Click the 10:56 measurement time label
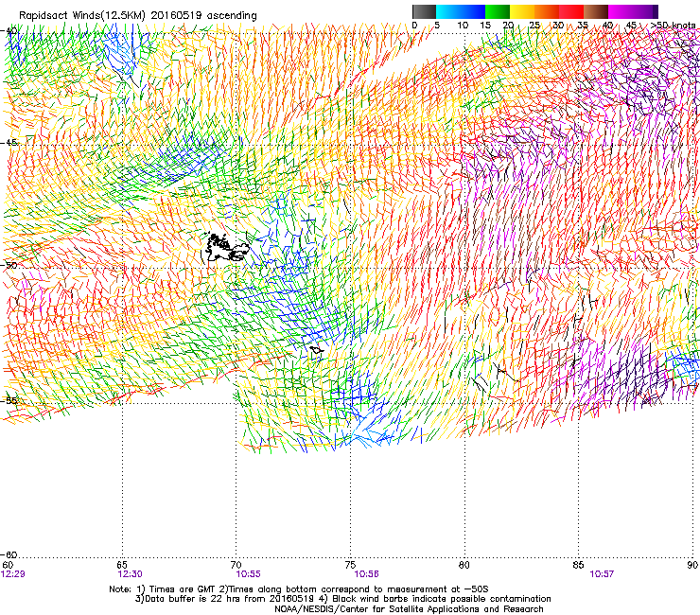This screenshot has height=615, width=700. (x=366, y=574)
